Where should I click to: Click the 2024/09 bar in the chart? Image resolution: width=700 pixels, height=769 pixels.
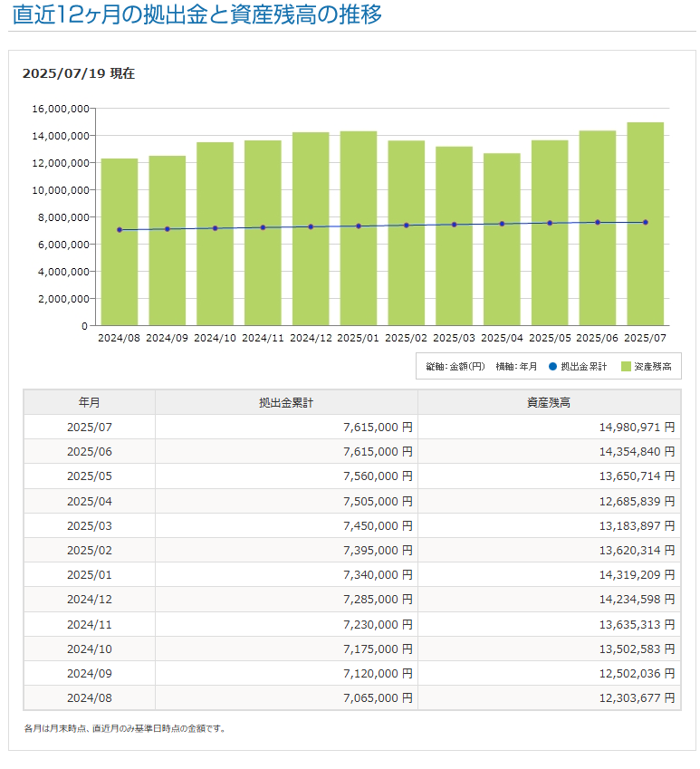tap(168, 240)
